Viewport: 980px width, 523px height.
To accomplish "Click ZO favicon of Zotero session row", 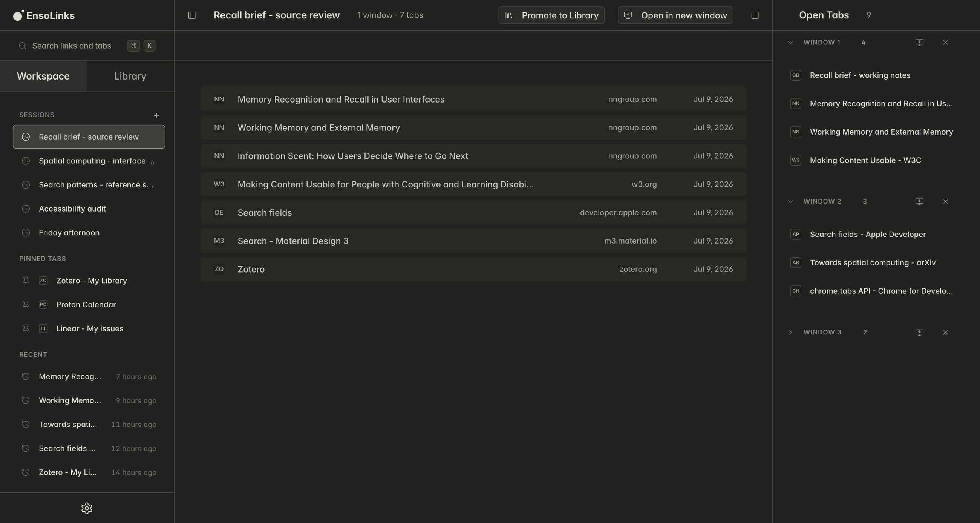I will click(219, 269).
